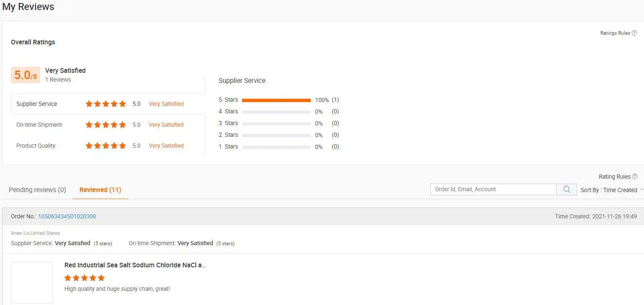Click the 4 Stars rating bar
The image size is (644, 305).
(x=276, y=112)
